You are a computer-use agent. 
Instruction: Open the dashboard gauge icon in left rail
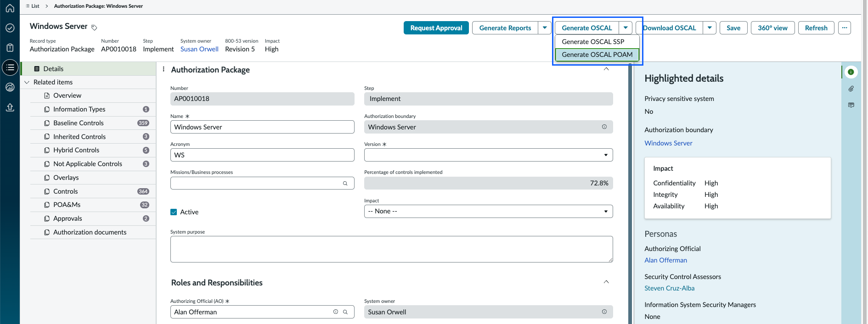[x=10, y=87]
